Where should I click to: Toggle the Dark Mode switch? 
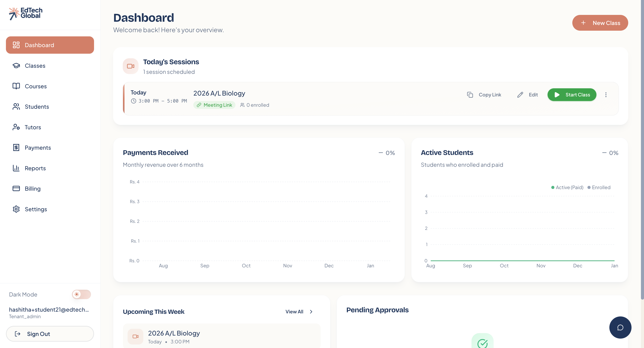(81, 294)
